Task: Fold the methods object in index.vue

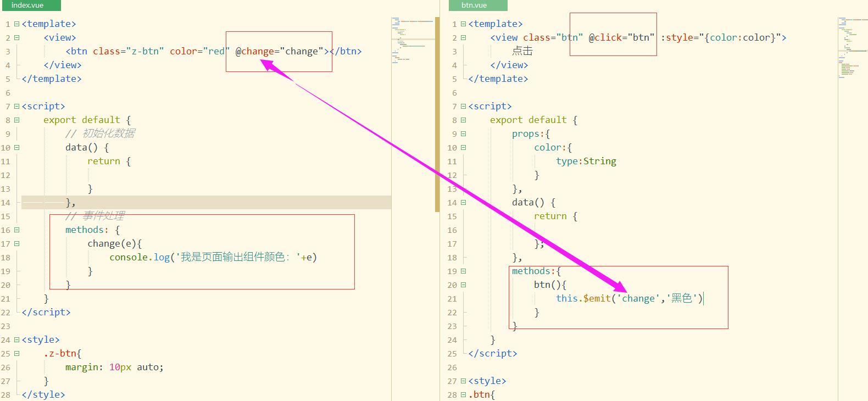Action: [x=16, y=230]
